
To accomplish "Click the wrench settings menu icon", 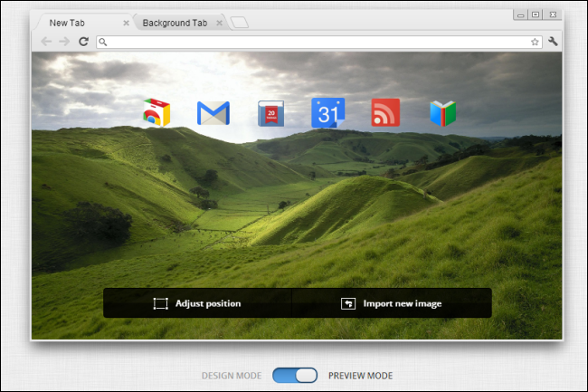I will click(553, 42).
